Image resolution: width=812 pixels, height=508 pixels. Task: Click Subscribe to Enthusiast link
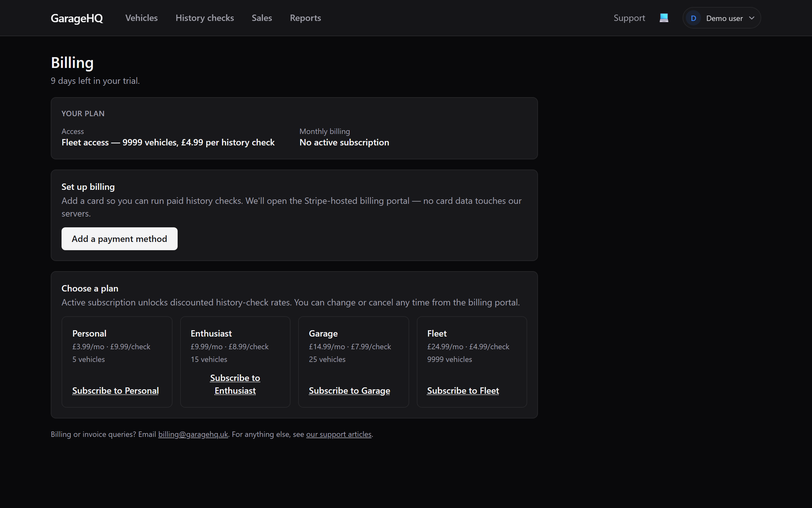point(235,384)
